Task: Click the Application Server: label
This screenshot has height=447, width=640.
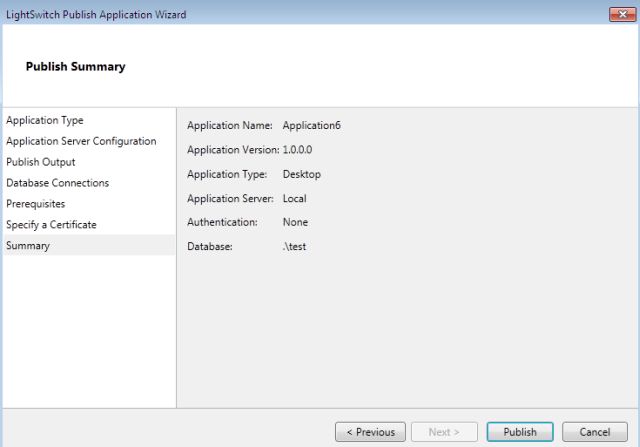Action: pos(230,198)
